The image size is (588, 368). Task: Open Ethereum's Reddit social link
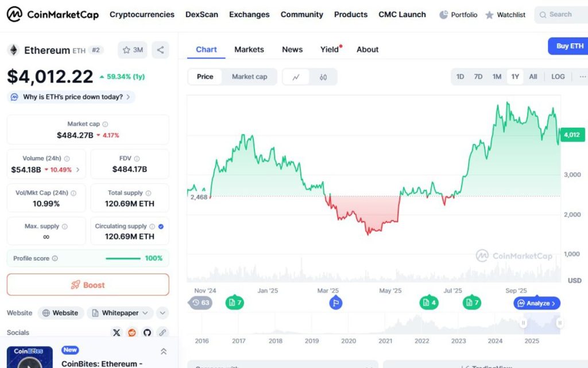pos(131,333)
